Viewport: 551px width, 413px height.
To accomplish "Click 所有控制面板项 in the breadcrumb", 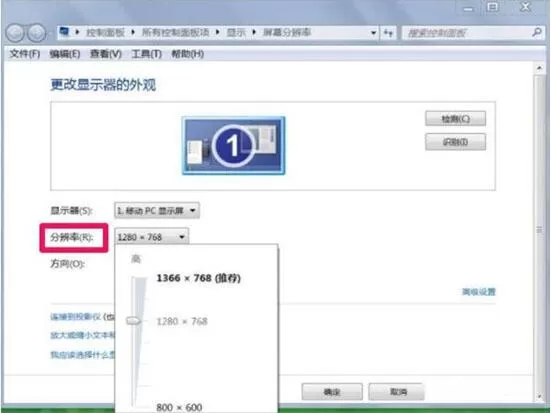I will pyautogui.click(x=176, y=33).
